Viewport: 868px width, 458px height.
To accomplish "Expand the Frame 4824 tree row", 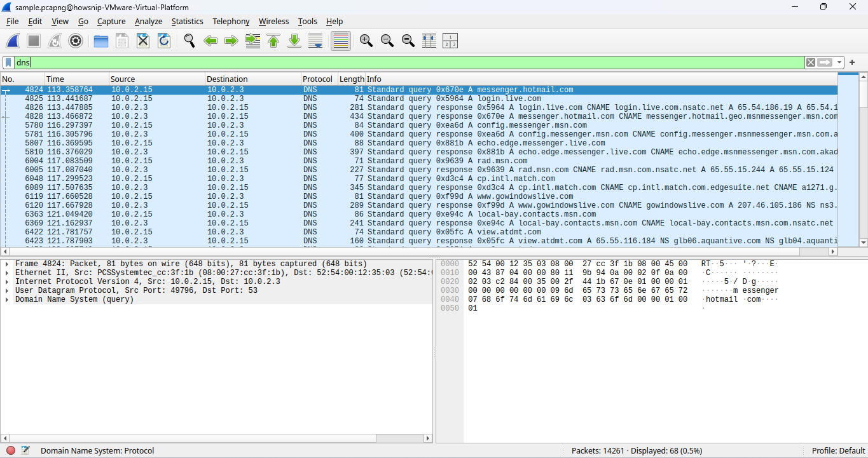I will pos(6,264).
